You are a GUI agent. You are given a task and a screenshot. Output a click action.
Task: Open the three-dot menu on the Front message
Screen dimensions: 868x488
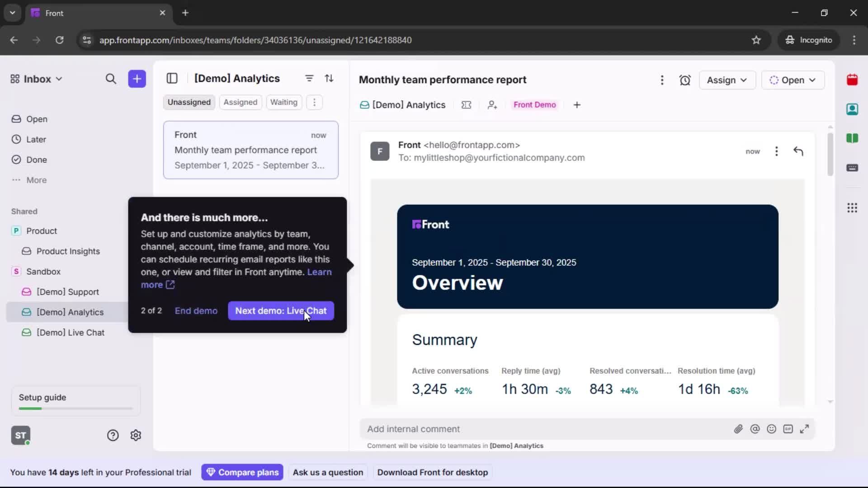pyautogui.click(x=776, y=151)
